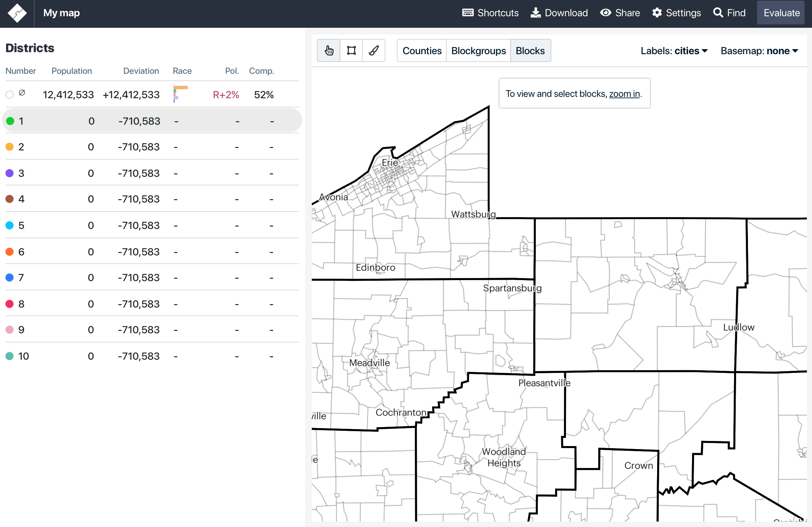Click district 3 purple color dot
812x527 pixels.
(x=9, y=173)
